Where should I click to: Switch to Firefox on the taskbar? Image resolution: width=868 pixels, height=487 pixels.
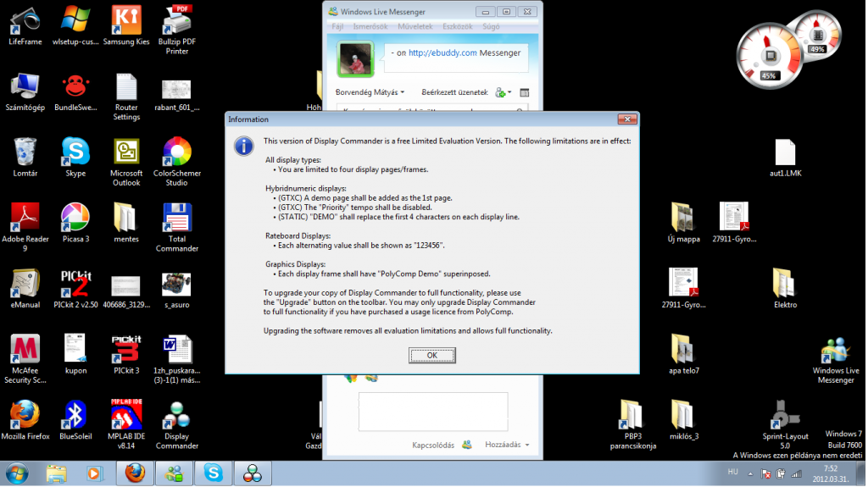coord(135,473)
